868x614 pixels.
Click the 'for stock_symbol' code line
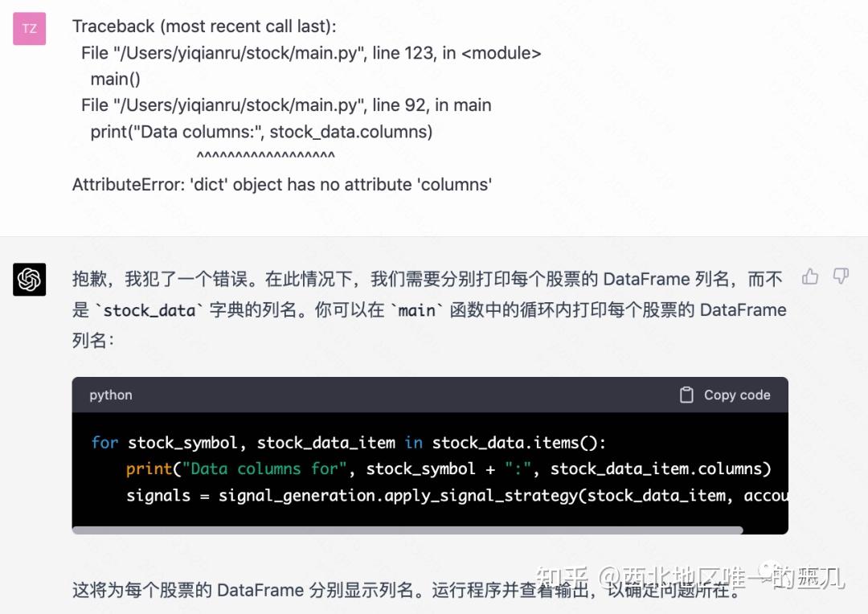349,442
